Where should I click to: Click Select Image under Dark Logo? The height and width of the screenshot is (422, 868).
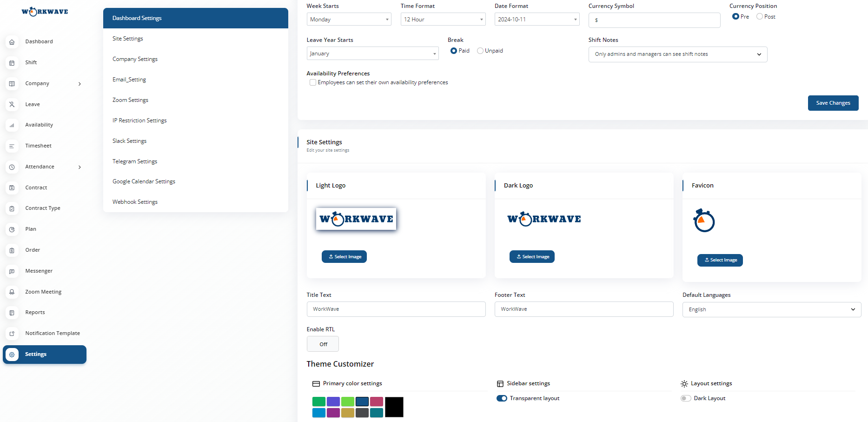pos(532,257)
